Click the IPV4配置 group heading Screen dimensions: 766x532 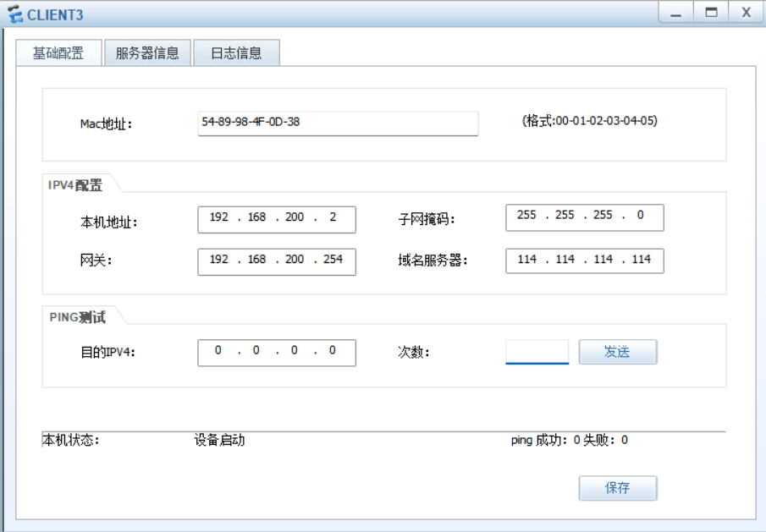[75, 185]
